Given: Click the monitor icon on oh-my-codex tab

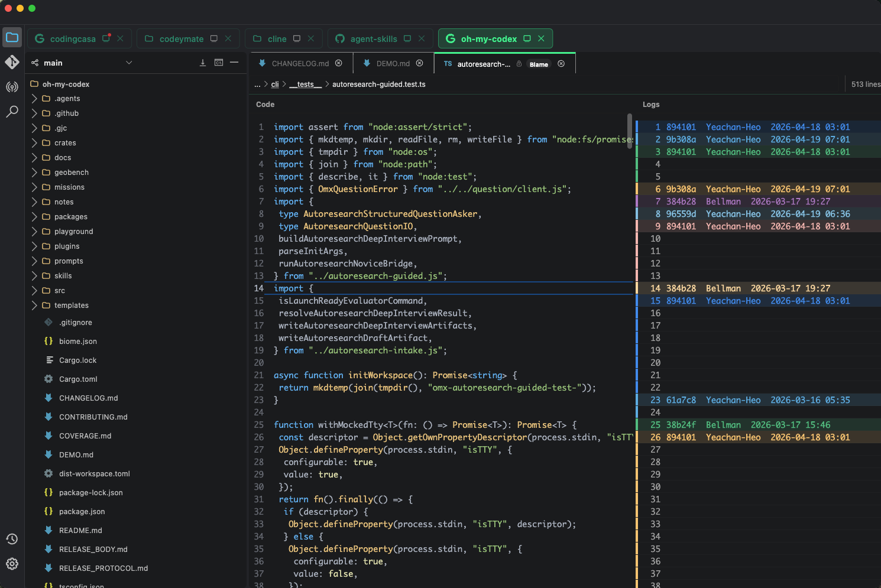Looking at the screenshot, I should [x=527, y=38].
